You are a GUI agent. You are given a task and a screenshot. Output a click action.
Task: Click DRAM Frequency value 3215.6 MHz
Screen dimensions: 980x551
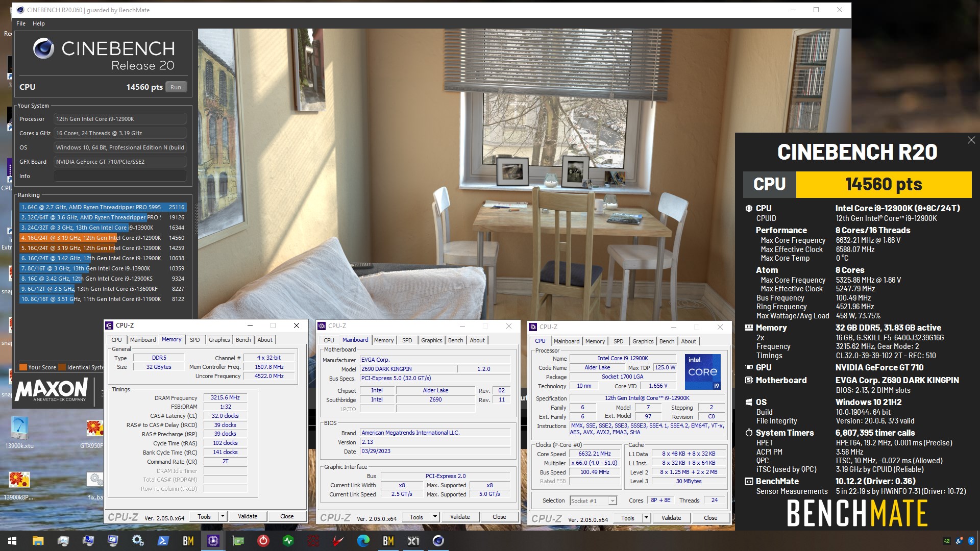tap(225, 397)
